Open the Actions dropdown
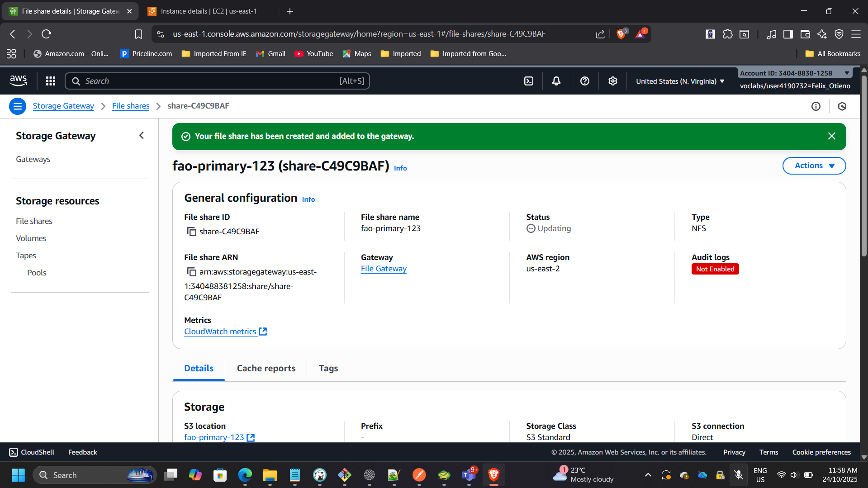868x488 pixels. [813, 166]
